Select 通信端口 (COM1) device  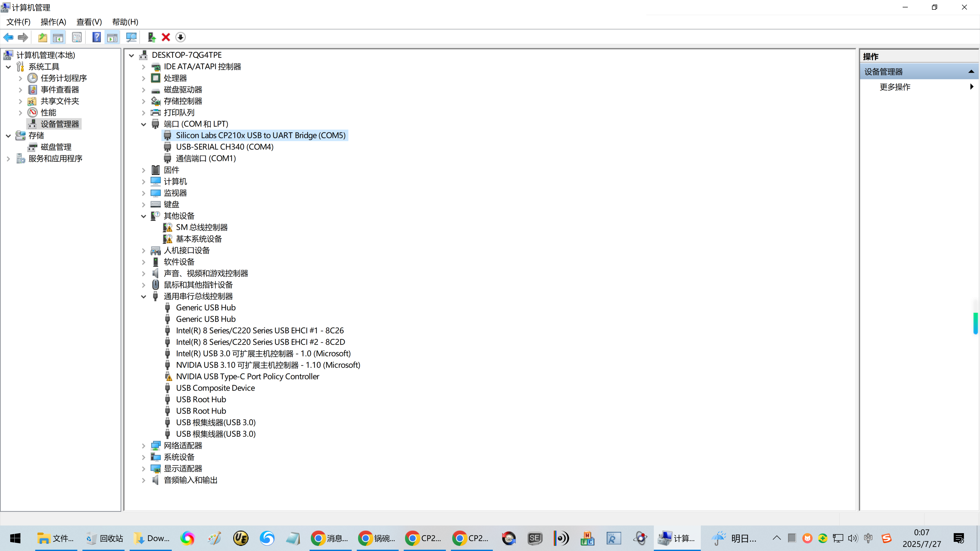[x=206, y=158]
